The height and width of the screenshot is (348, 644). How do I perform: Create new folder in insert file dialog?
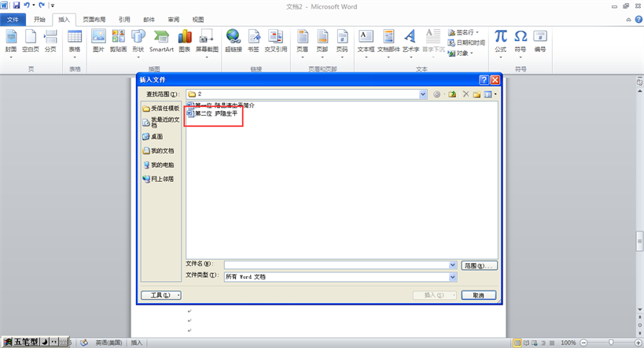point(477,94)
